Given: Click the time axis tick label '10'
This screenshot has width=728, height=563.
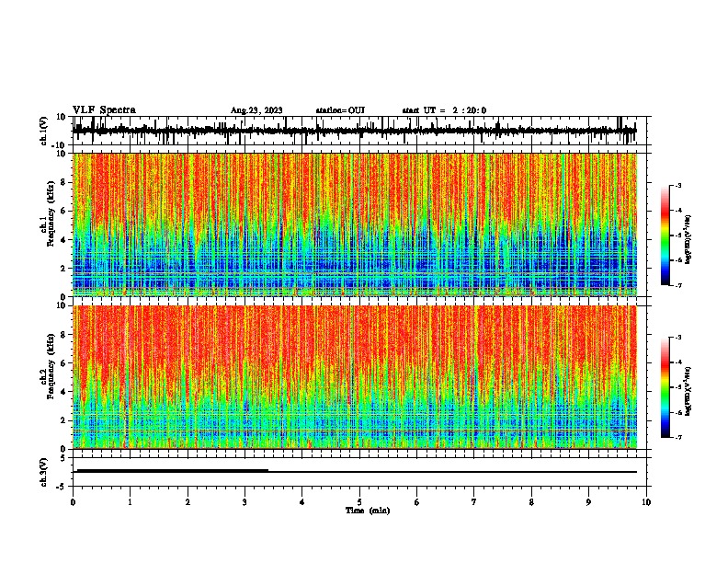Looking at the screenshot, I should pos(646,502).
